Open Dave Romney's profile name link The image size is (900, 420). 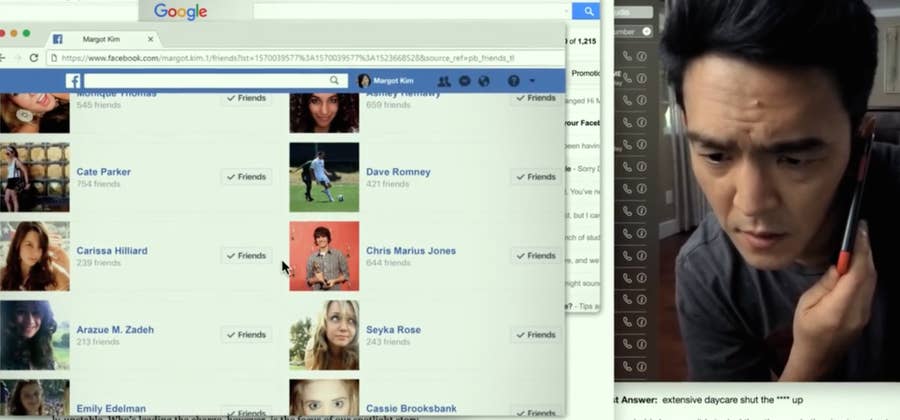coord(398,172)
